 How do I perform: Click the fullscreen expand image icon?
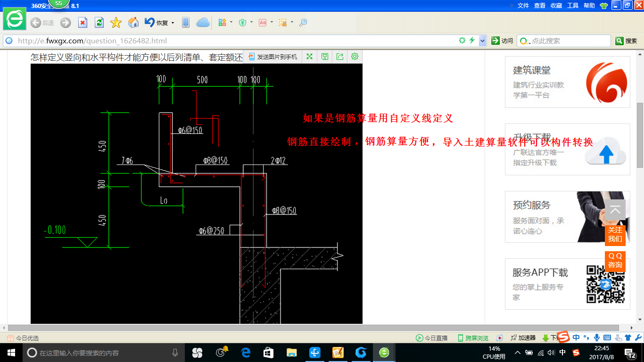click(x=310, y=57)
